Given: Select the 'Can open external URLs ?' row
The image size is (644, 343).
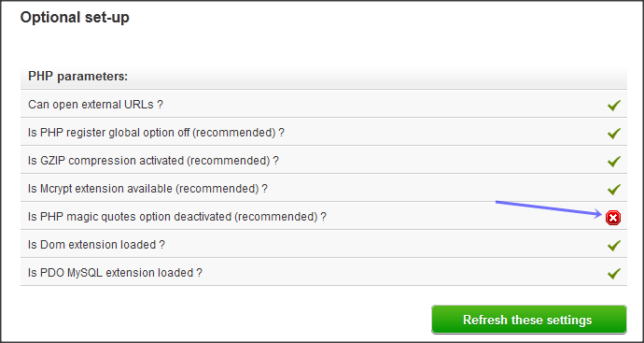Looking at the screenshot, I should pos(324,105).
